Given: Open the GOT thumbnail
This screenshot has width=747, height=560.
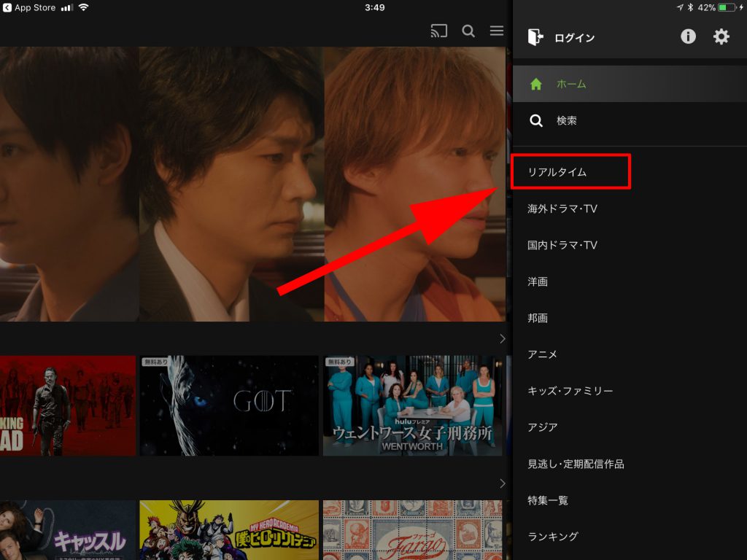Looking at the screenshot, I should tap(228, 405).
